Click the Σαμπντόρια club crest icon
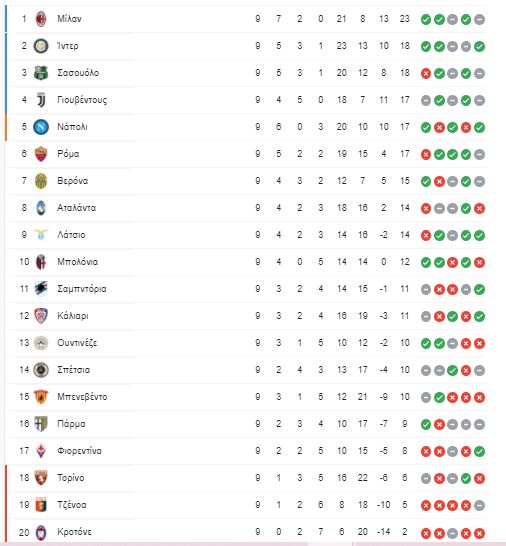Screen dimensions: 506x546 (41, 289)
